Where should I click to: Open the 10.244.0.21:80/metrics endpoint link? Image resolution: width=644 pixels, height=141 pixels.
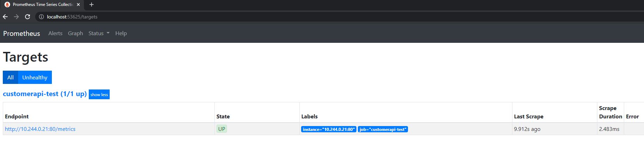tap(40, 129)
